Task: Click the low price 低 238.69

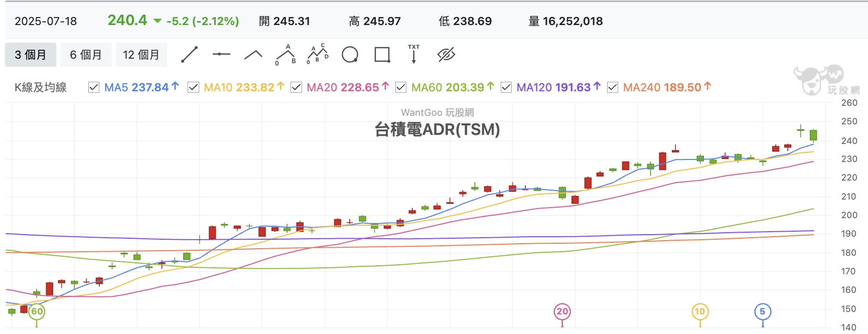Action: [465, 21]
